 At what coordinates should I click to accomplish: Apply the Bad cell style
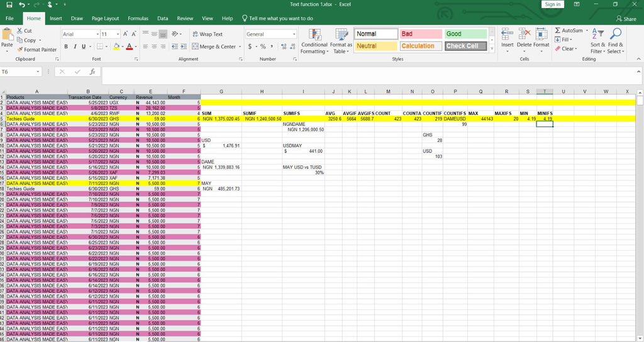pos(421,34)
